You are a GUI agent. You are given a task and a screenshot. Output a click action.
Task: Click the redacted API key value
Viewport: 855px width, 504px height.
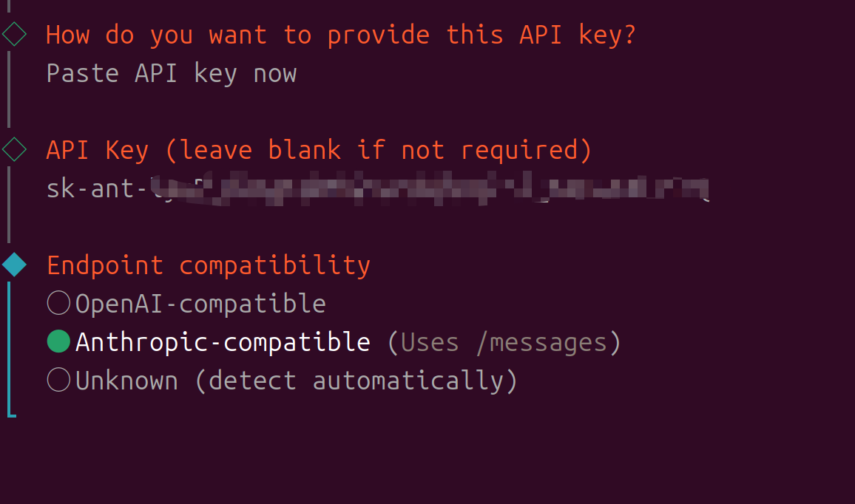tap(429, 188)
